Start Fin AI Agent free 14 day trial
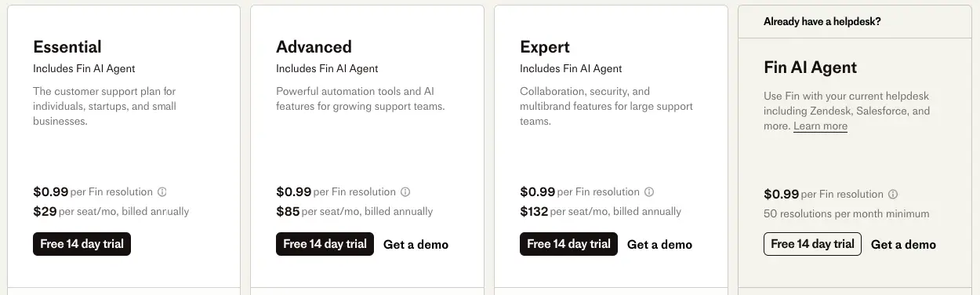Screen dimensions: 980x295 pos(812,244)
